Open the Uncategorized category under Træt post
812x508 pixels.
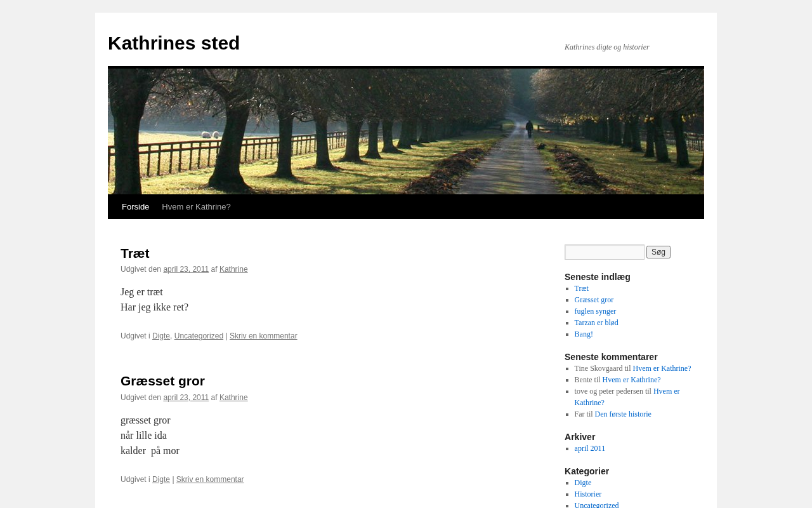click(x=199, y=336)
